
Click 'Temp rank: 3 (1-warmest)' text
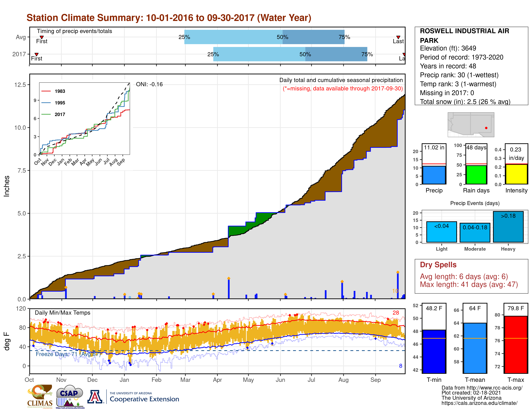[458, 84]
